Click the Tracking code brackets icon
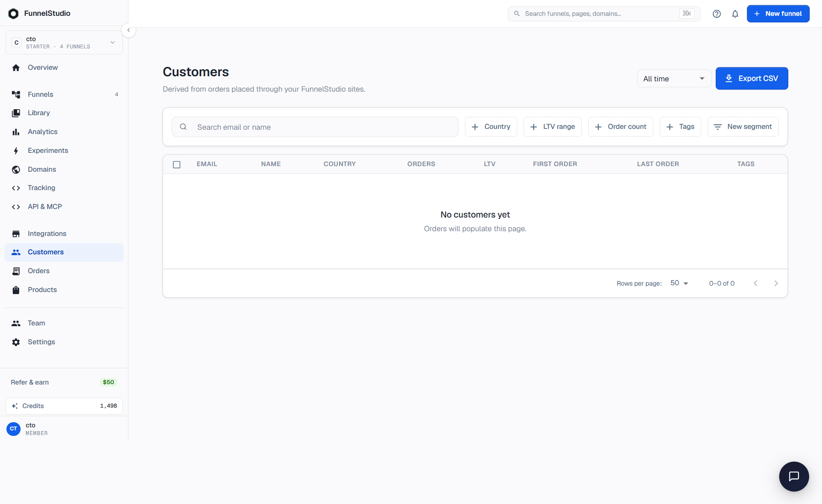 (16, 188)
